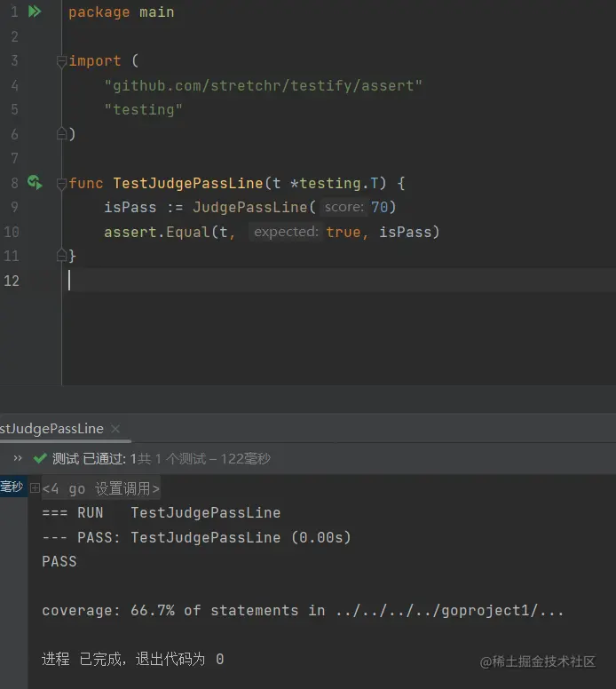Click the standalone 'PASS' output line

[x=59, y=561]
